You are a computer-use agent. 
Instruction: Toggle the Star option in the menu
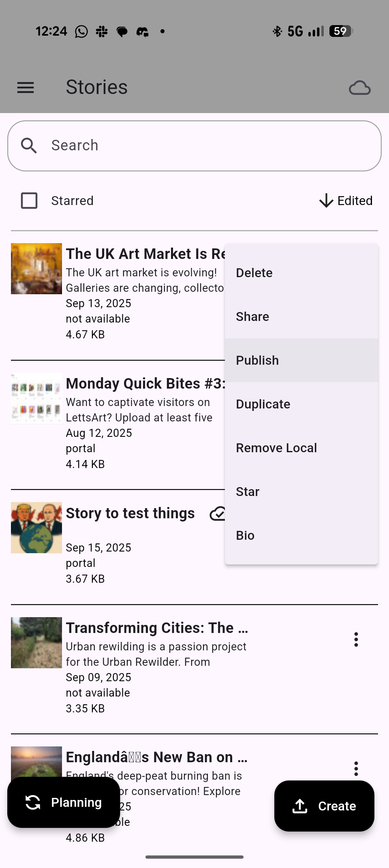click(x=248, y=492)
